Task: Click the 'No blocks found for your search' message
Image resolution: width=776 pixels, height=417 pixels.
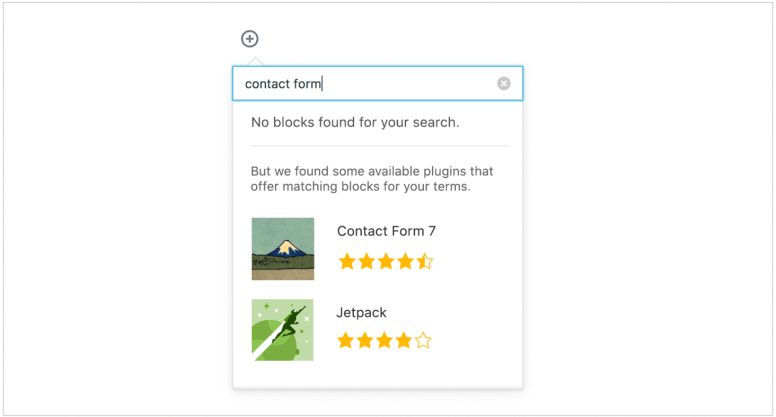Action: tap(355, 122)
